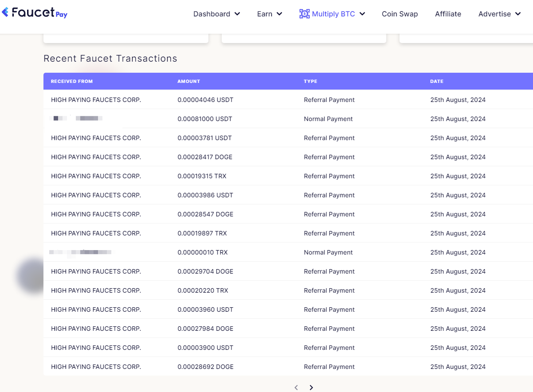Click the Multiply BTC dice icon
This screenshot has height=392, width=533.
[305, 14]
